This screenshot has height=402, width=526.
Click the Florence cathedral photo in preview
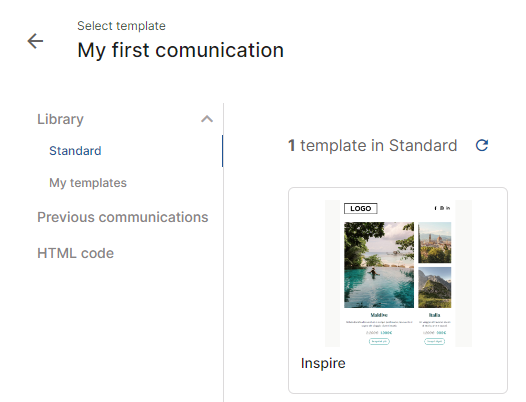[435, 243]
